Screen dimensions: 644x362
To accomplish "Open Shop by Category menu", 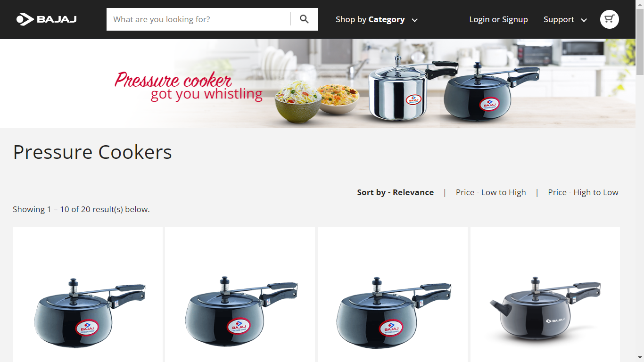I will click(370, 19).
